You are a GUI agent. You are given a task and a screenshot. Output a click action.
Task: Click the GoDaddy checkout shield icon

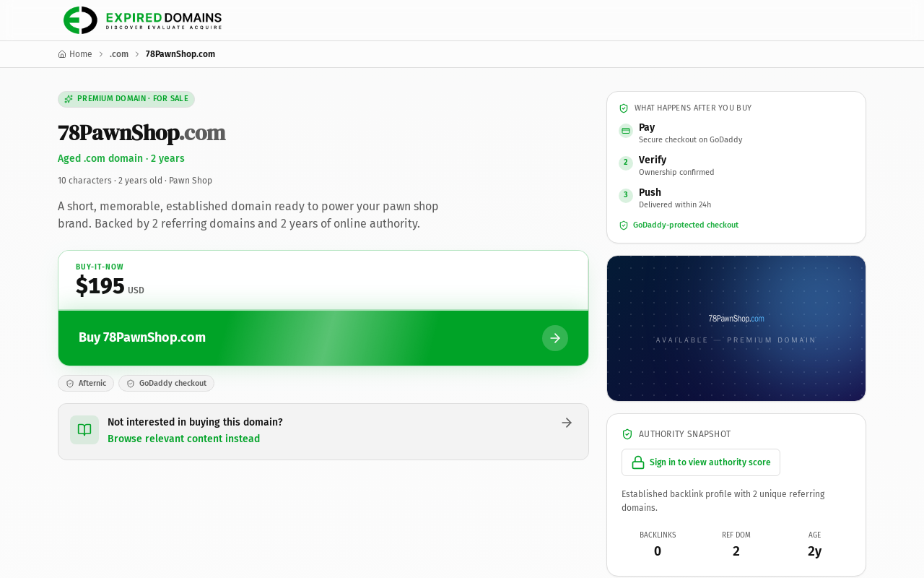coord(131,384)
